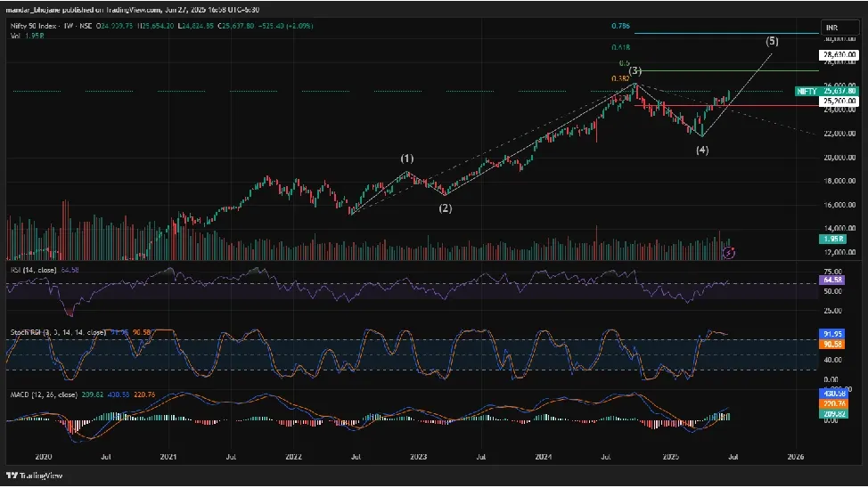Click the 14,000.00 price axis label
868x488 pixels.
click(x=839, y=229)
